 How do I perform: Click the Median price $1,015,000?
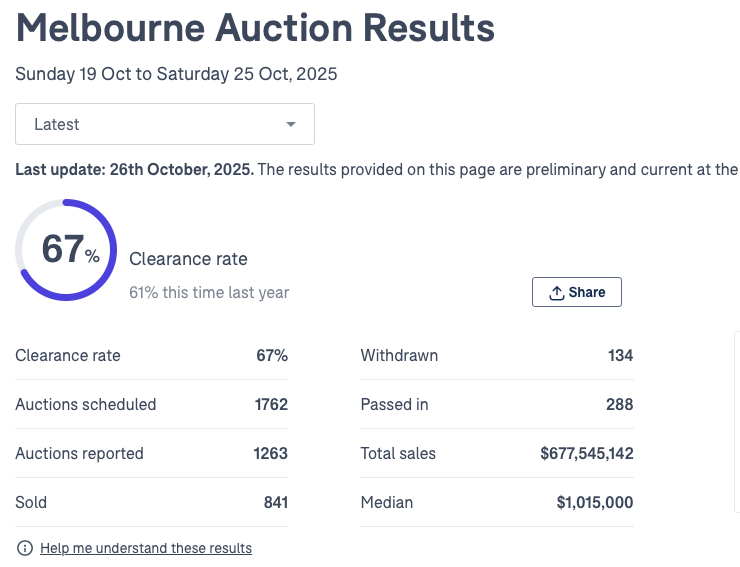click(595, 502)
